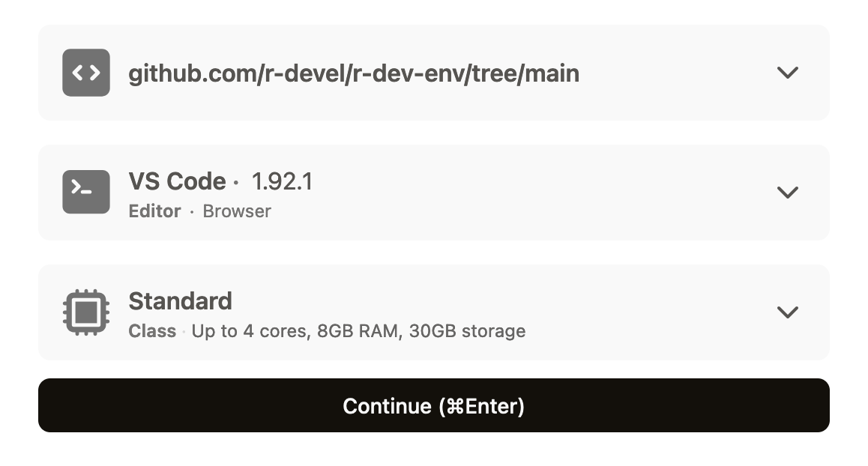This screenshot has width=868, height=466.
Task: Select the github.com/r-devel/r-dev-env/tree/main URL text
Action: tap(354, 73)
